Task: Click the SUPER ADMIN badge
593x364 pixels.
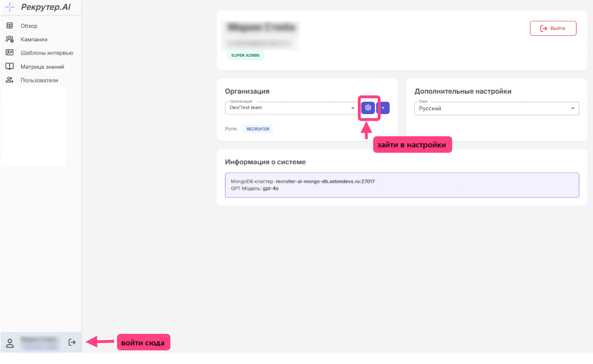Action: pos(245,55)
